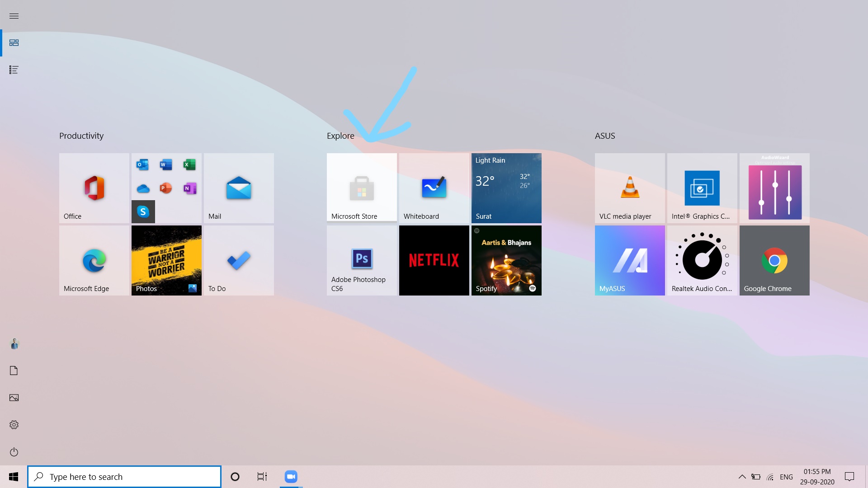Open the Photos live tile

(166, 260)
